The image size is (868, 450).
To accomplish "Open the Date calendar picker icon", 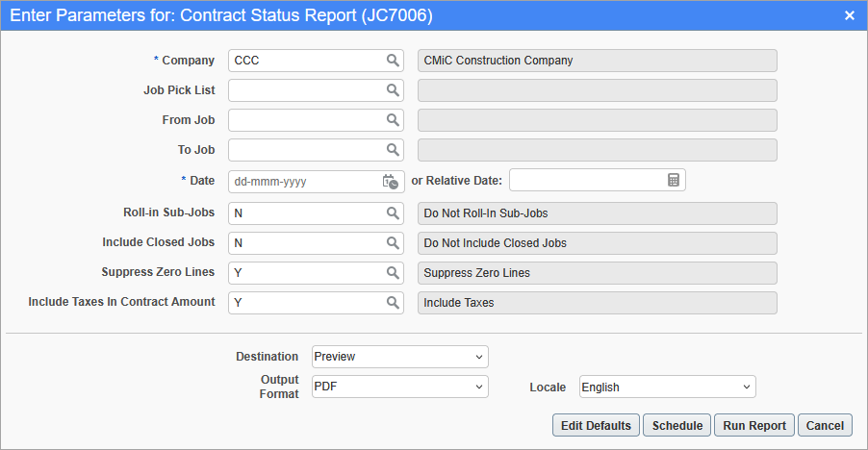I will pyautogui.click(x=391, y=182).
